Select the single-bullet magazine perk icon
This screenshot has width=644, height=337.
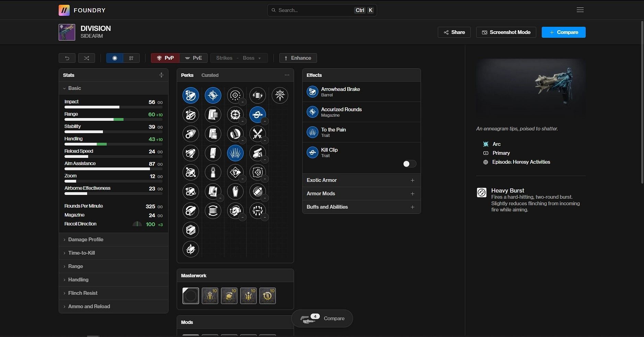tap(213, 172)
